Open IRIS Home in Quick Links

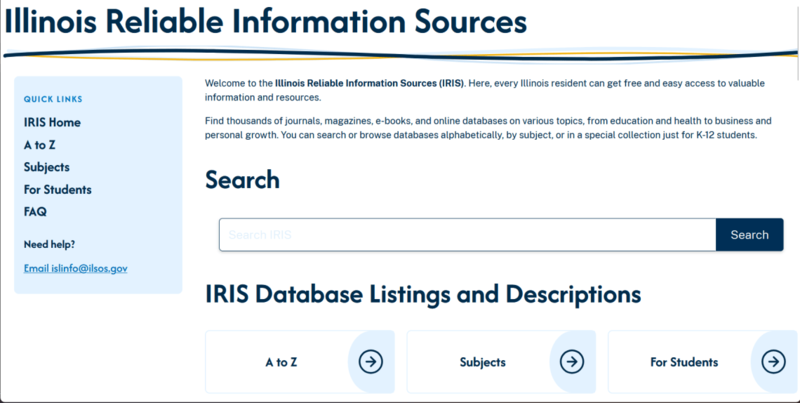coord(52,122)
